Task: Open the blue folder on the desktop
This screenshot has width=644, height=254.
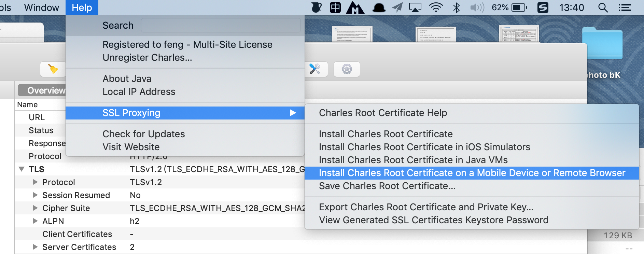Action: point(602,43)
